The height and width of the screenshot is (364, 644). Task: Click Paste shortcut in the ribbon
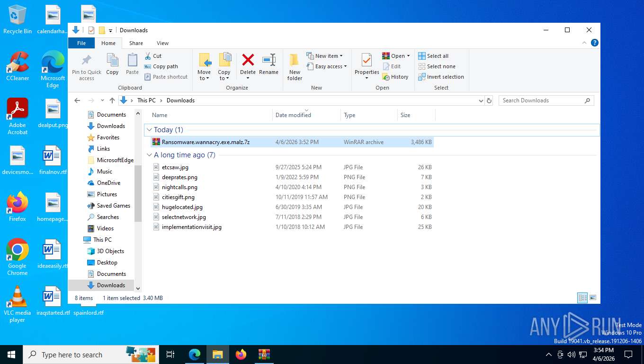(x=166, y=77)
